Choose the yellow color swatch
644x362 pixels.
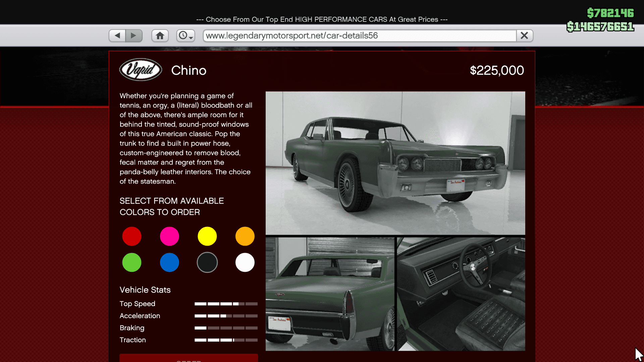pyautogui.click(x=207, y=236)
